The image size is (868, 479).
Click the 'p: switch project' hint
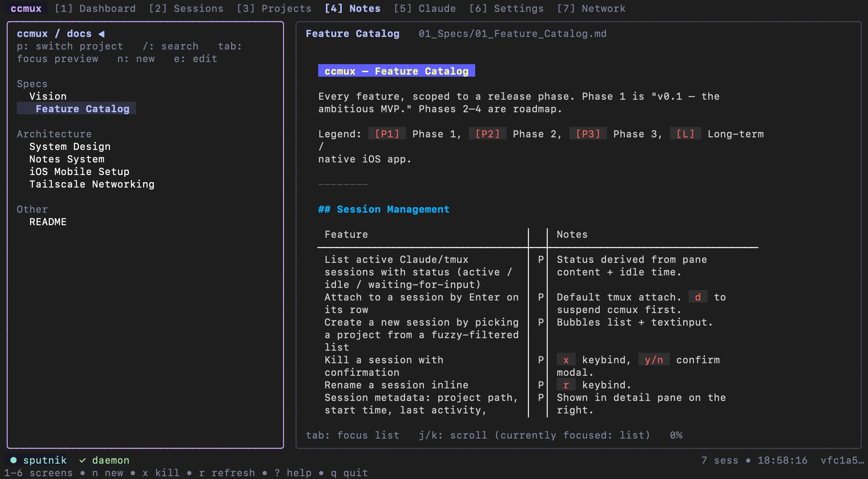tap(70, 46)
